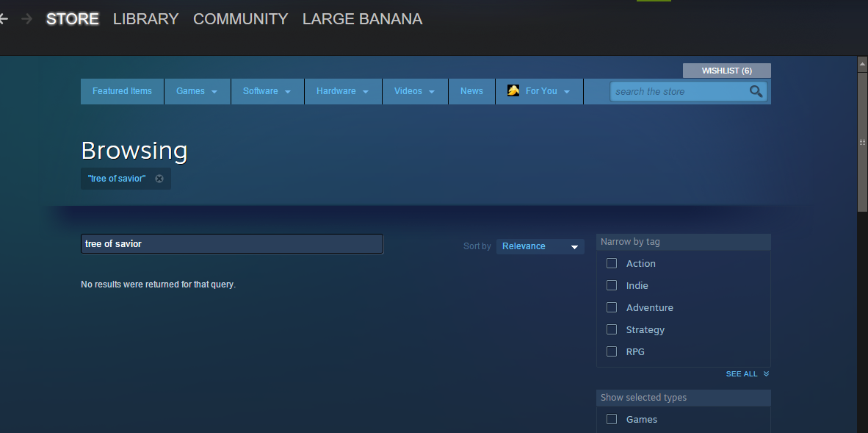The width and height of the screenshot is (868, 433).
Task: Switch to the LIBRARY tab
Action: coord(145,19)
